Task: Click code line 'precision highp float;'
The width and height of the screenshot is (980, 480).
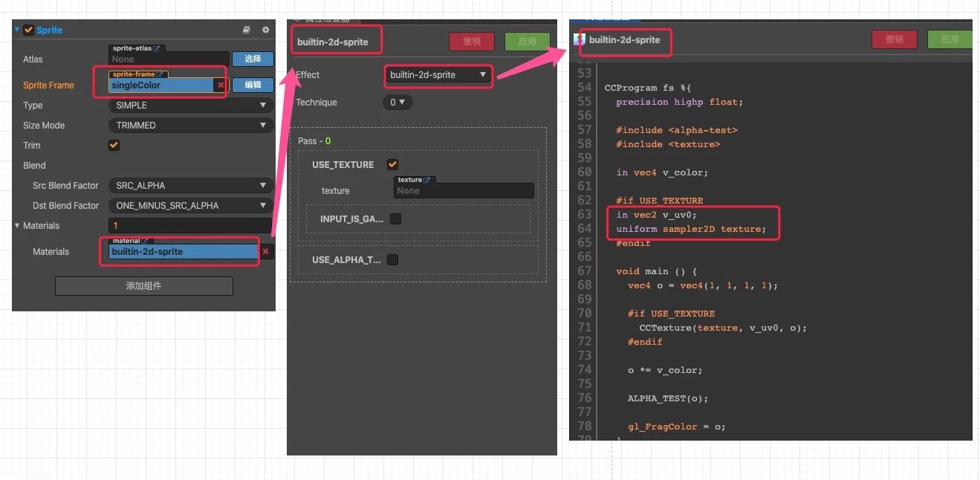Action: coord(679,102)
